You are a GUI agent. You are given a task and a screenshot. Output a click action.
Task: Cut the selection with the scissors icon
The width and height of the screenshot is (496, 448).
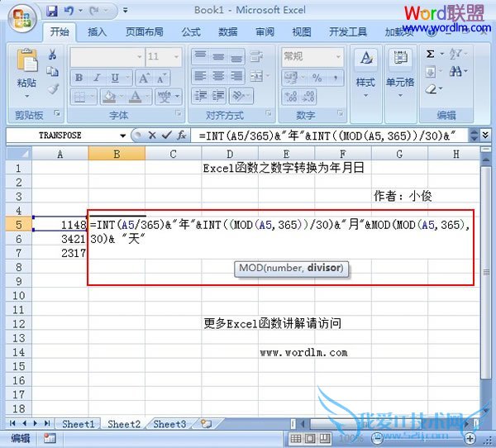coord(53,55)
